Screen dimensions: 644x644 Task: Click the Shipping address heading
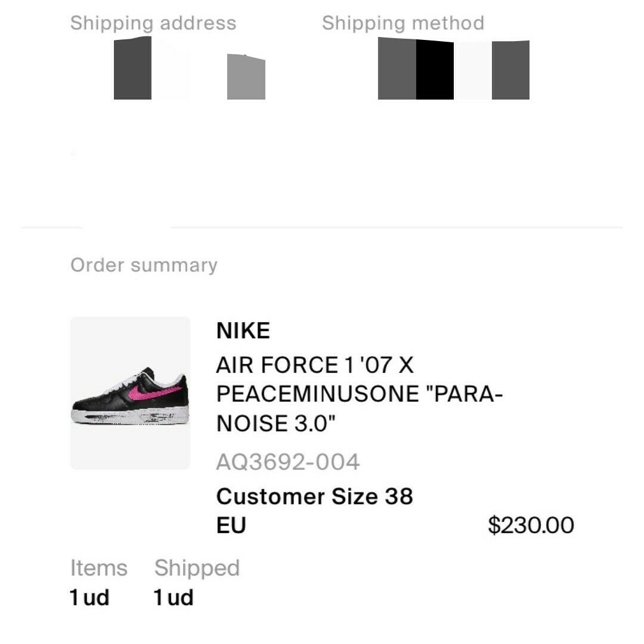[x=153, y=23]
